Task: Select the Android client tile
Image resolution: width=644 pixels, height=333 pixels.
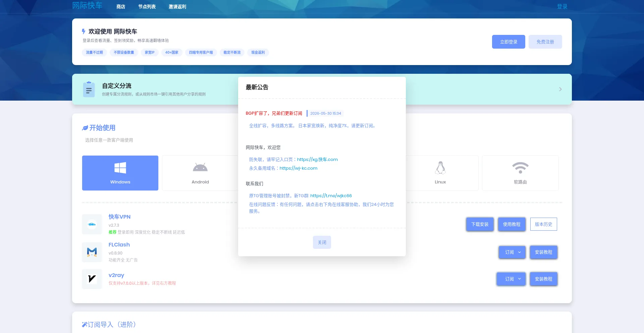Action: point(200,173)
